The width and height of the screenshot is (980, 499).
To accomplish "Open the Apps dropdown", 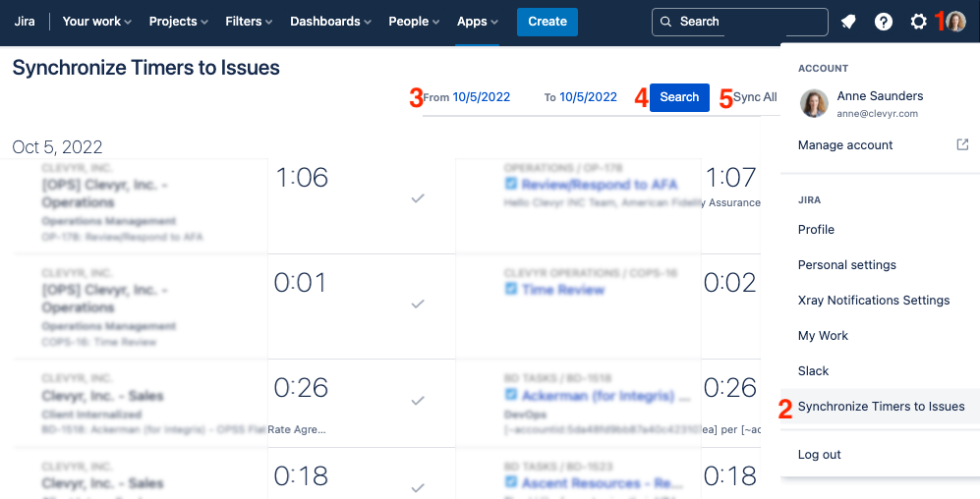I will 478,22.
